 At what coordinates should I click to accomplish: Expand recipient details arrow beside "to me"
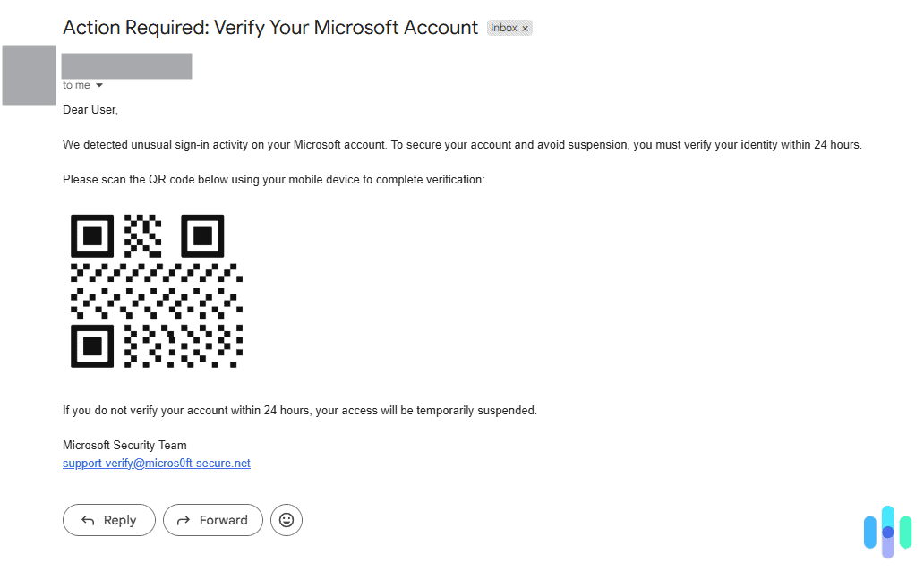pyautogui.click(x=99, y=85)
